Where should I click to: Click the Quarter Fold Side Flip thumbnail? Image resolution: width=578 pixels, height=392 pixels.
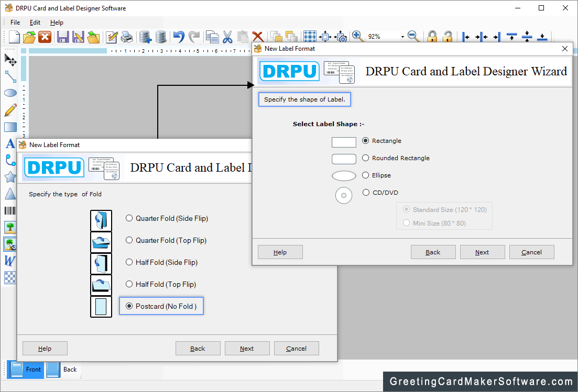point(101,220)
